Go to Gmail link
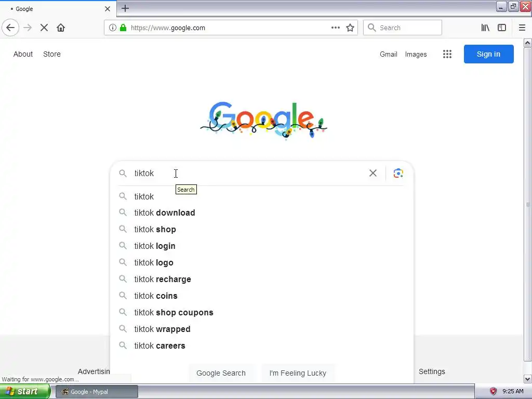The height and width of the screenshot is (399, 532). (389, 54)
